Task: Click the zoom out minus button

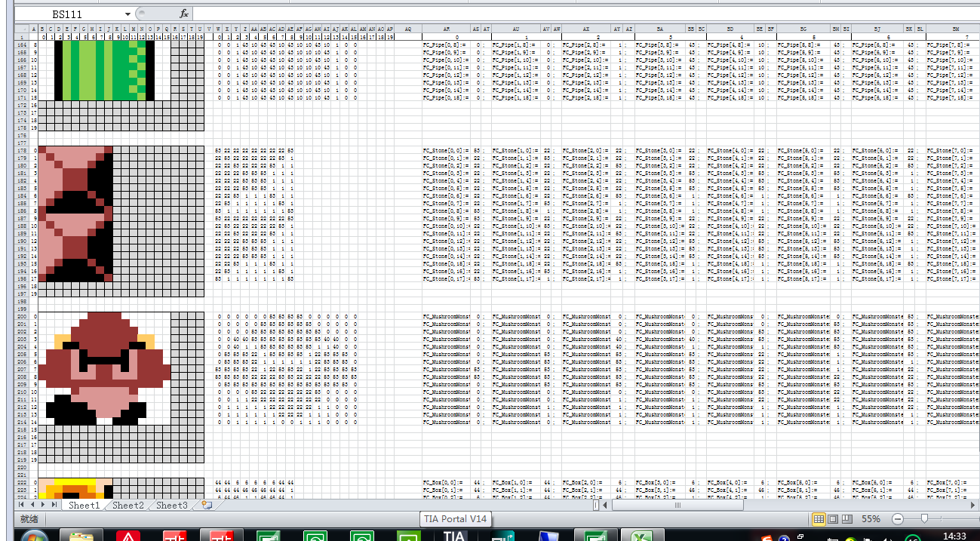Action: [x=897, y=519]
